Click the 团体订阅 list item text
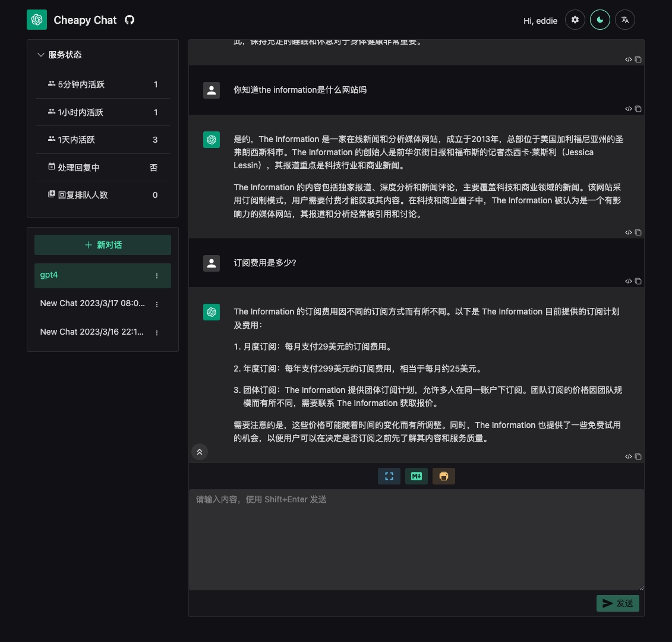This screenshot has width=672, height=642. [x=433, y=396]
